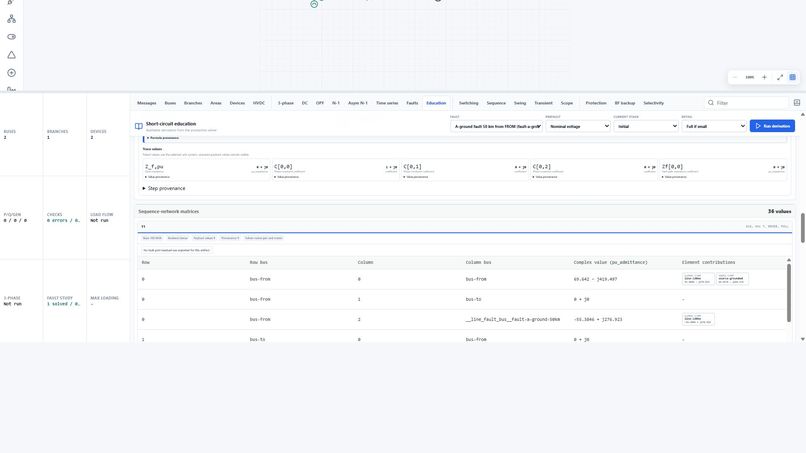Click the search icon in Filter box
The height and width of the screenshot is (453, 806).
(x=711, y=103)
